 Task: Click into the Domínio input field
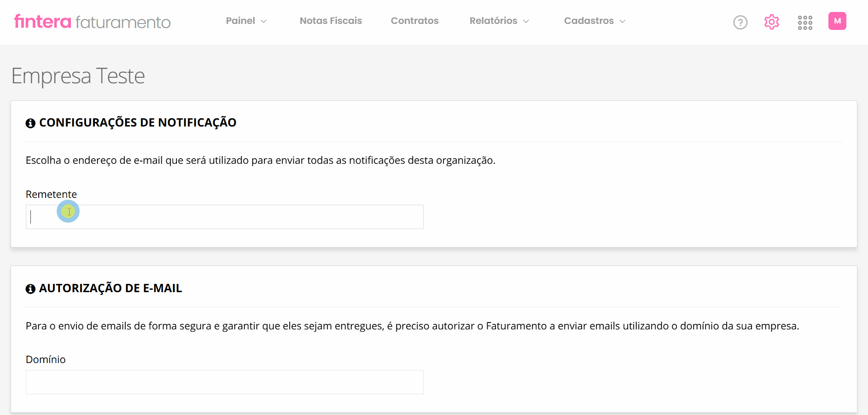225,382
